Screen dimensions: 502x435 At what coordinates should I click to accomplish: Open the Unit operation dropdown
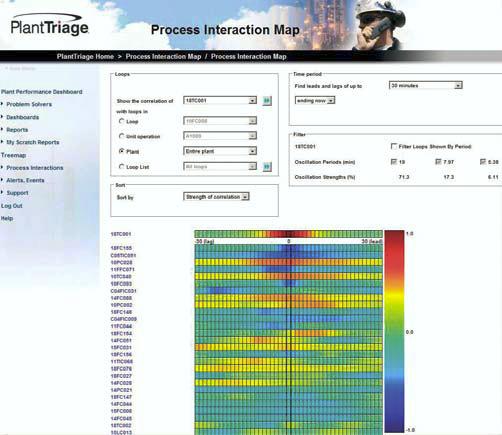click(x=220, y=136)
